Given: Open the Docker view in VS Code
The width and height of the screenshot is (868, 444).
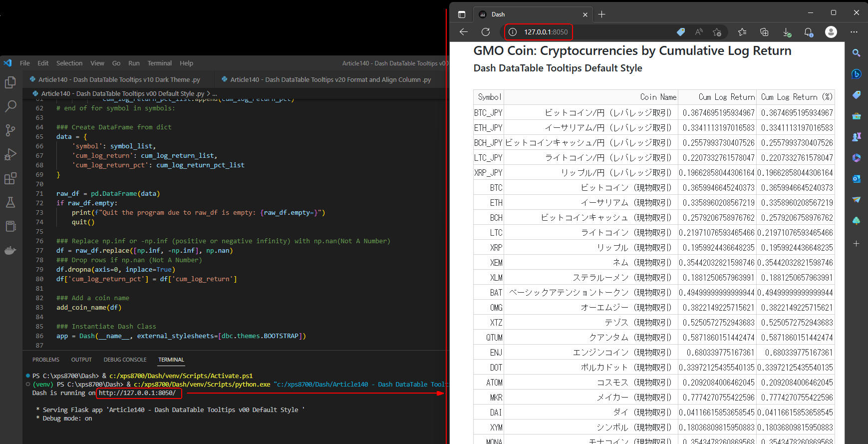Looking at the screenshot, I should click(10, 250).
